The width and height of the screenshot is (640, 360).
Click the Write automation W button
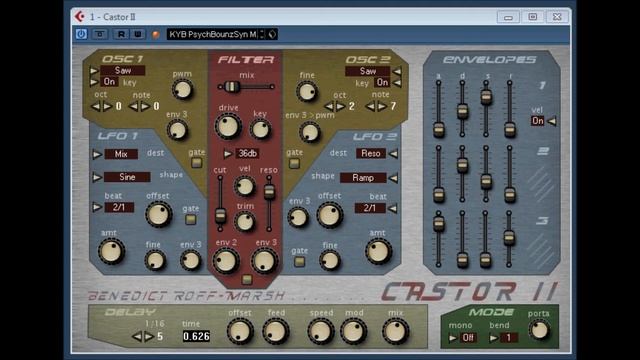click(138, 34)
